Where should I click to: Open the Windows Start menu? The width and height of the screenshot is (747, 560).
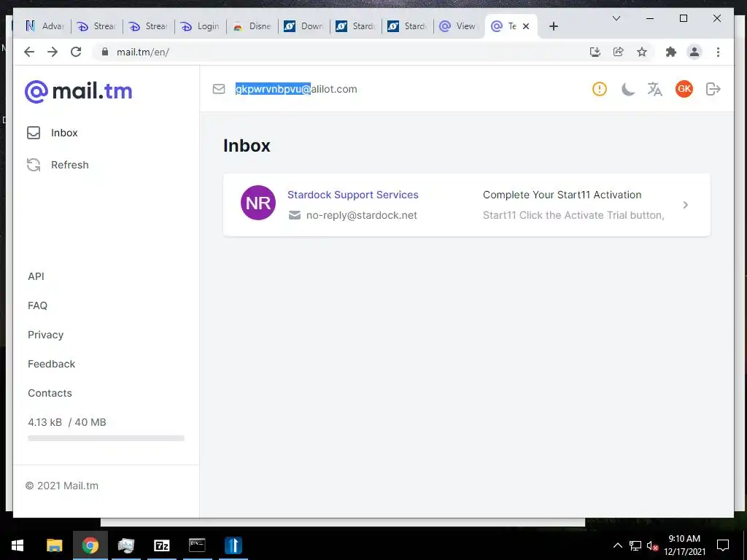tap(18, 545)
